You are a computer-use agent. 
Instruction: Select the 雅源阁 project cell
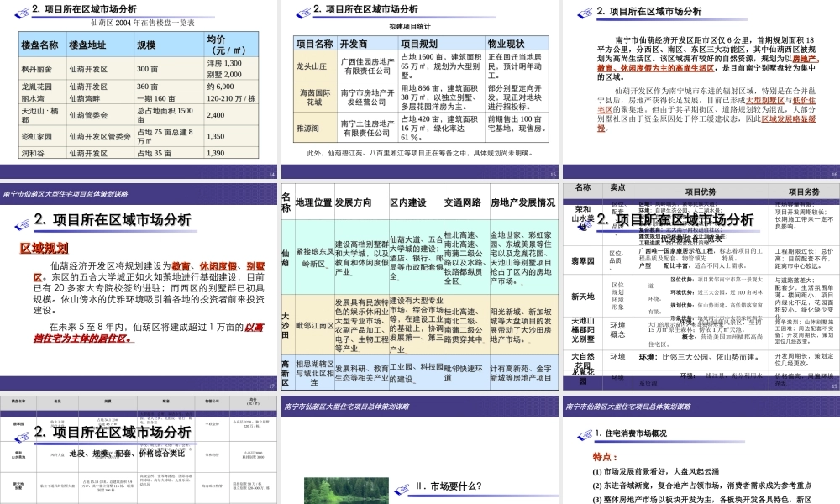315,128
